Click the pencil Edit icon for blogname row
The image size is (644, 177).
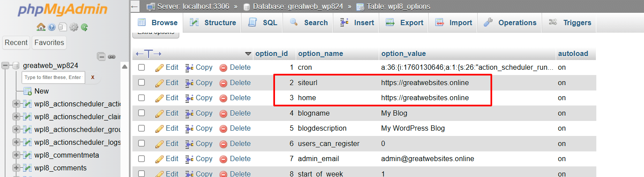pos(159,113)
